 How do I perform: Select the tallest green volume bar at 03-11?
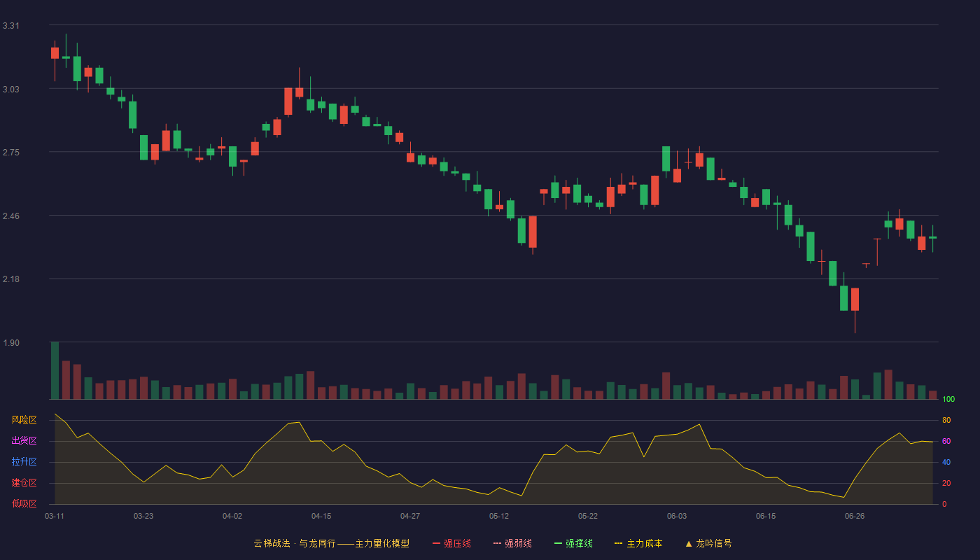55,370
